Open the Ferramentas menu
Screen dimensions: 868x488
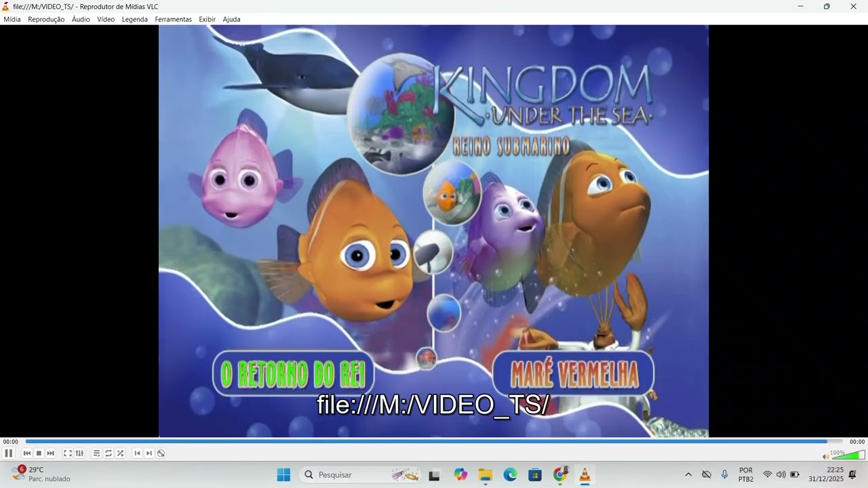[x=173, y=19]
